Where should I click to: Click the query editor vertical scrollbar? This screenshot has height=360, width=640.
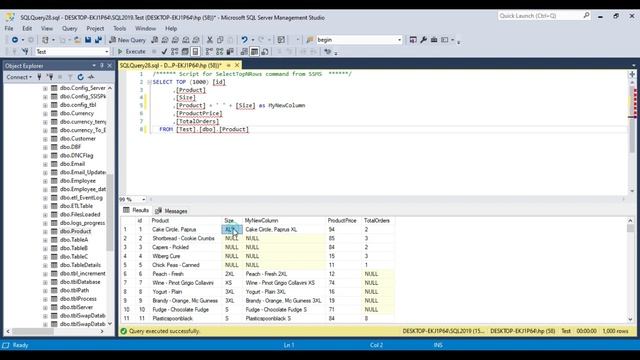(632, 136)
